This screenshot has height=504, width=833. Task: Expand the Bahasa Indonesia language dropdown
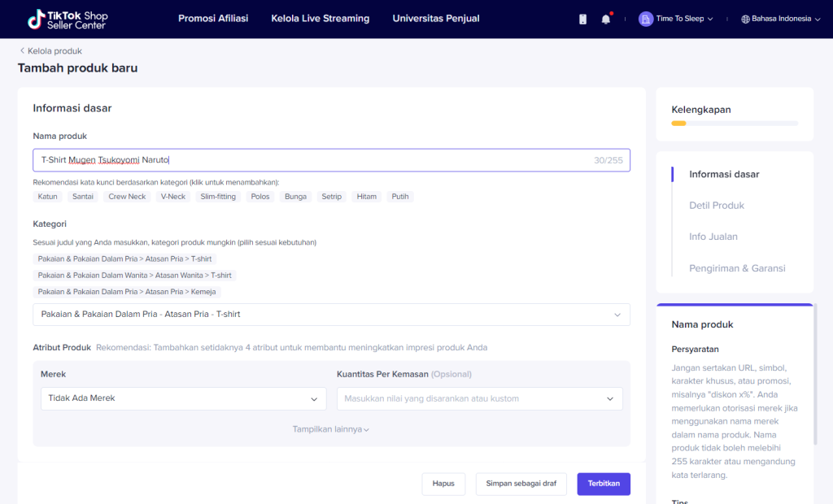[818, 19]
